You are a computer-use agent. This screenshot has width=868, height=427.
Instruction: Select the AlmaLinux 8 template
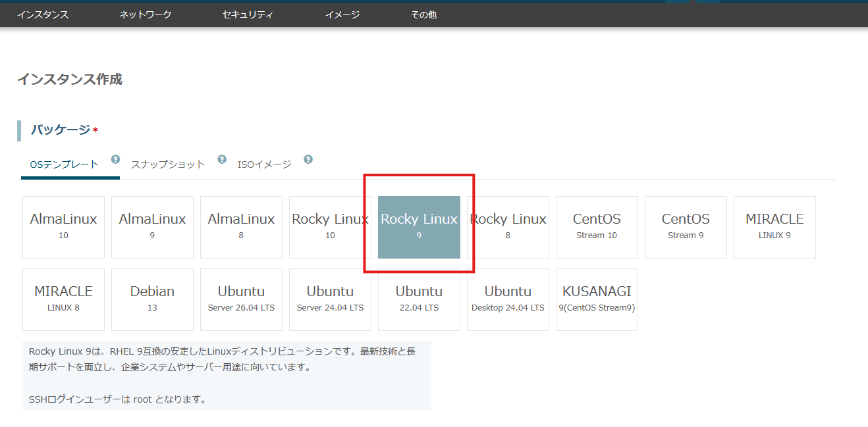pos(241,227)
